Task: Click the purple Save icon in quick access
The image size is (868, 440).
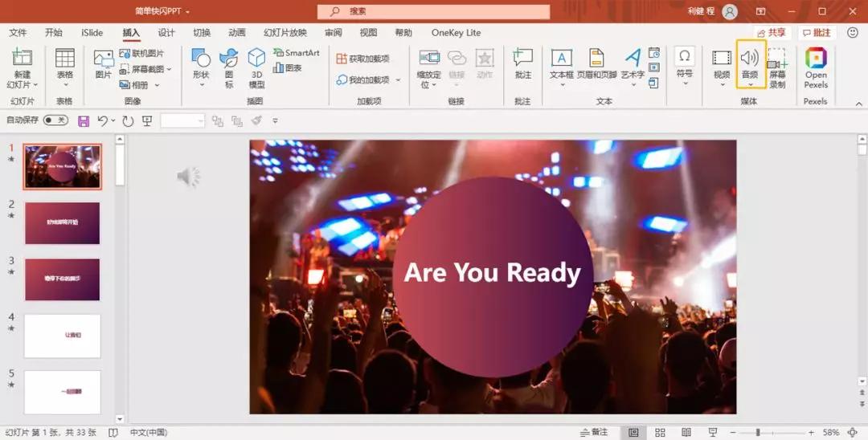Action: pos(84,120)
